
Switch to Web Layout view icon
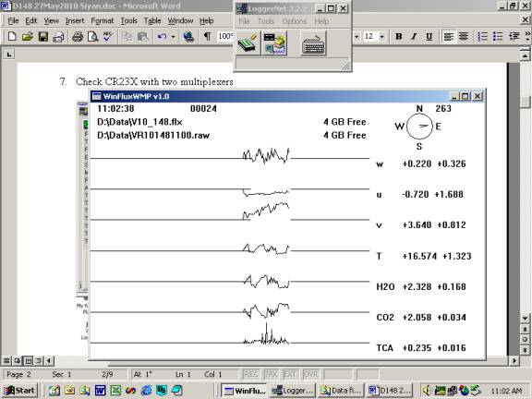[17, 360]
